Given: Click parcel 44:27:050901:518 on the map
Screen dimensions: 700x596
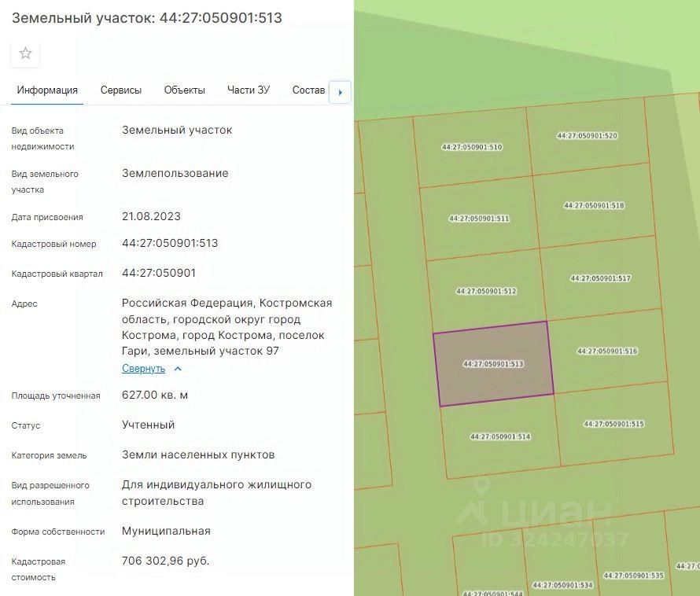Looking at the screenshot, I should point(594,205).
